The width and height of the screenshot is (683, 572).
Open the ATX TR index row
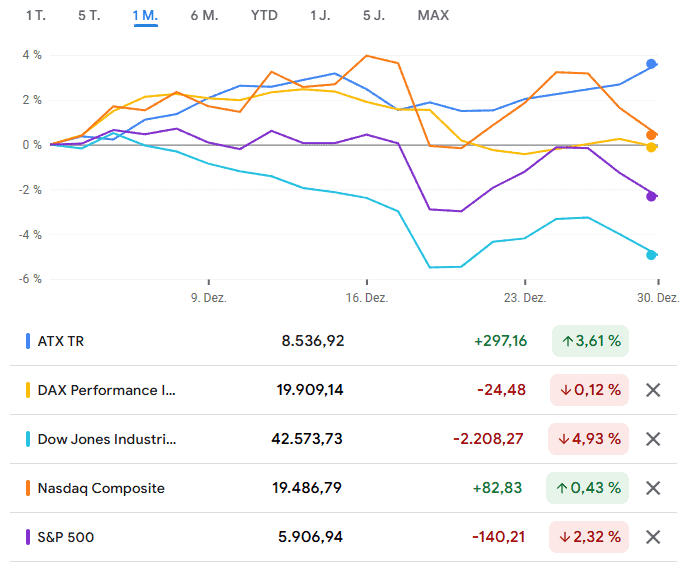click(343, 341)
